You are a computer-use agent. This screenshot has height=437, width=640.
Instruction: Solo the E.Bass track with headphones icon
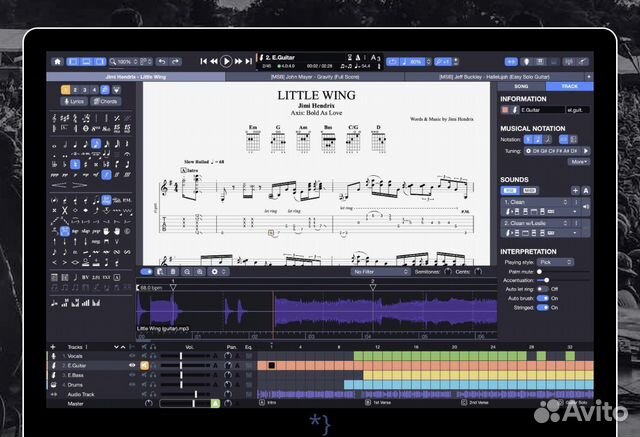point(153,375)
